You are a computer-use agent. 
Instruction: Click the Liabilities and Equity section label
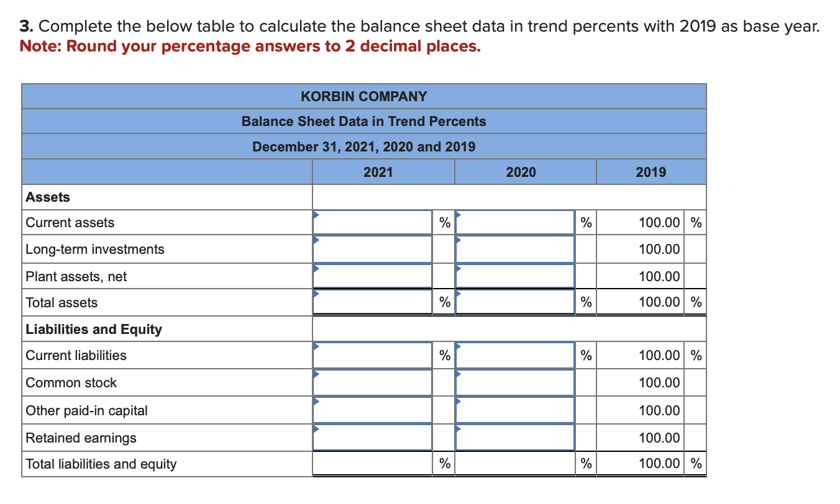coord(94,330)
